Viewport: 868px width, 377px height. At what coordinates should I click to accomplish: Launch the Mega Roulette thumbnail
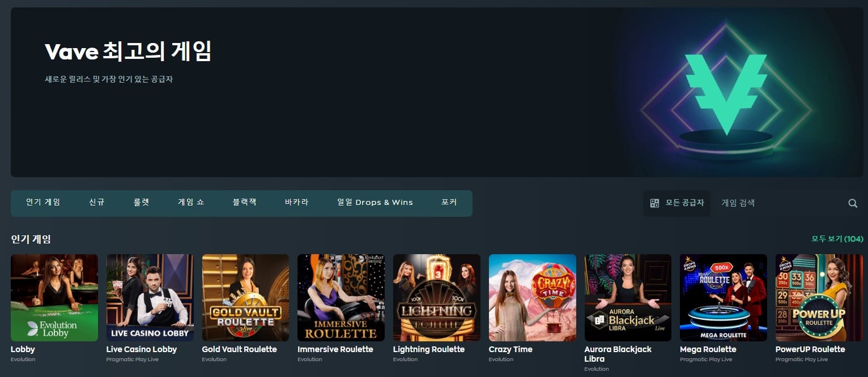pos(724,298)
